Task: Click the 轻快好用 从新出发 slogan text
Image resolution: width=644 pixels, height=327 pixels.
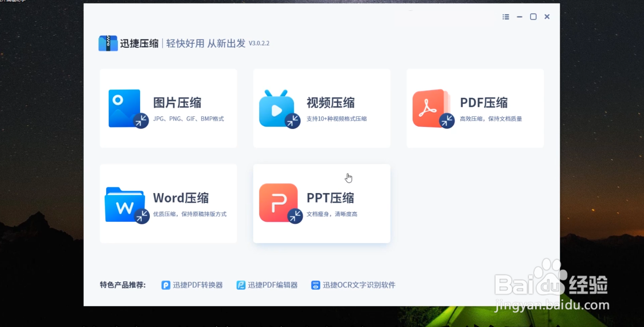Action: pyautogui.click(x=206, y=43)
